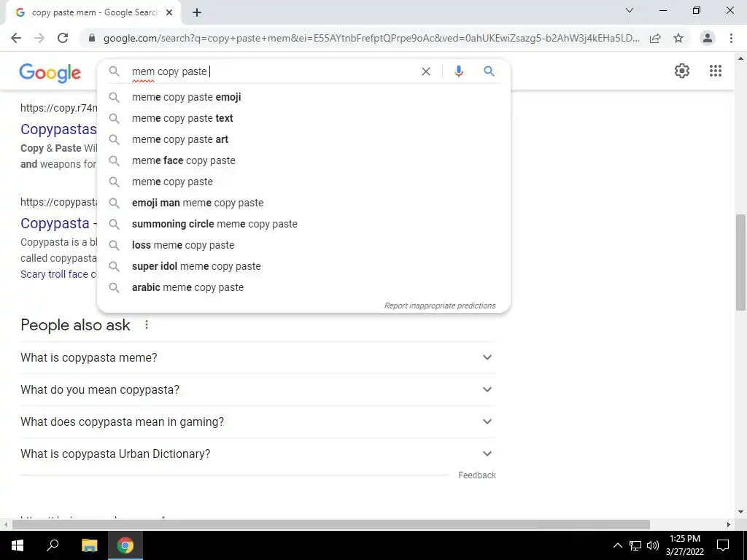Click the Google logo

coord(50,72)
